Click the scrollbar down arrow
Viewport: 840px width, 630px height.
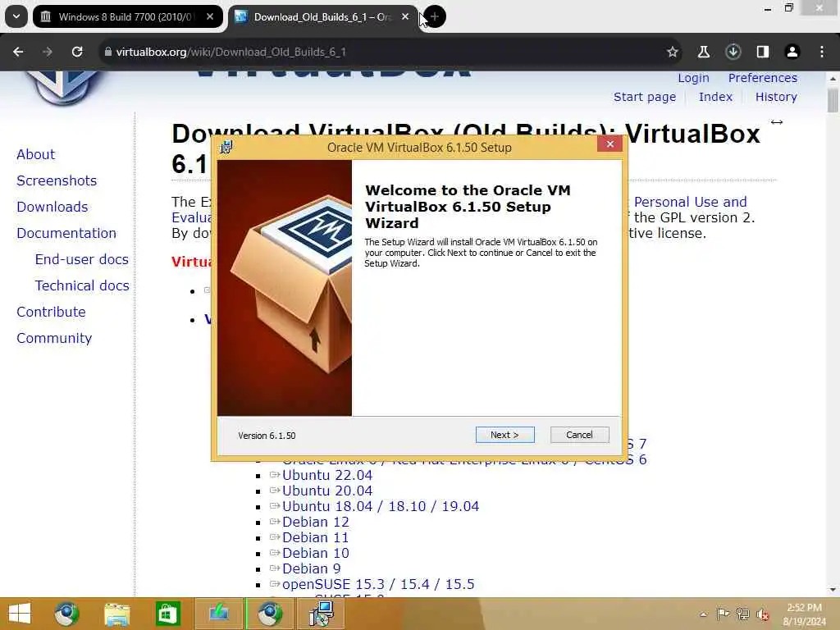[833, 590]
